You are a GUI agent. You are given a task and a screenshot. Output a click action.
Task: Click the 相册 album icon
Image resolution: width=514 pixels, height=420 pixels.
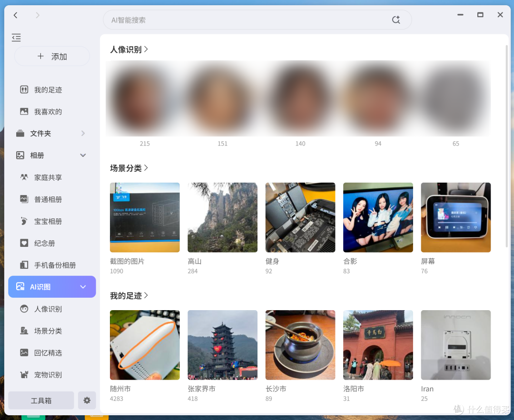(20, 155)
